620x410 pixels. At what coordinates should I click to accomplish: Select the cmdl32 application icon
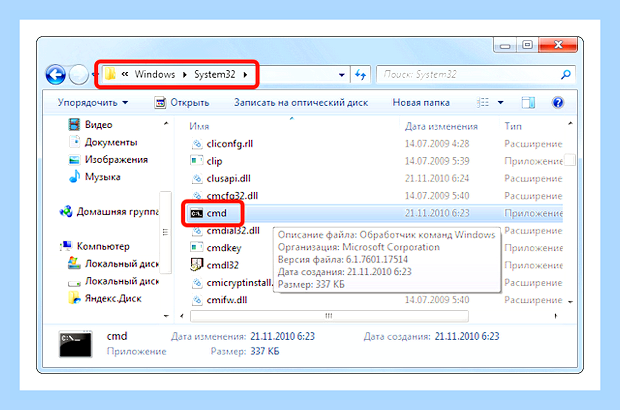(x=197, y=265)
